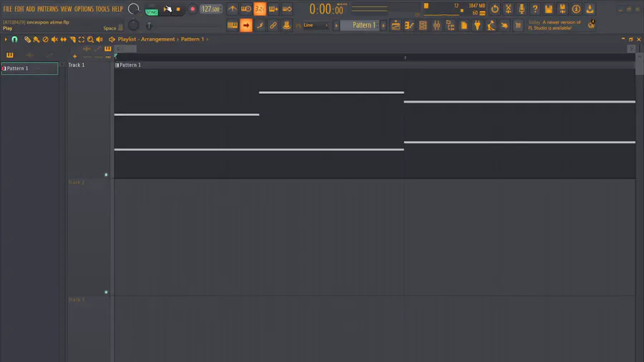Adjust the master pitch knob
Image resolution: width=644 pixels, height=362 pixels.
coord(134,26)
